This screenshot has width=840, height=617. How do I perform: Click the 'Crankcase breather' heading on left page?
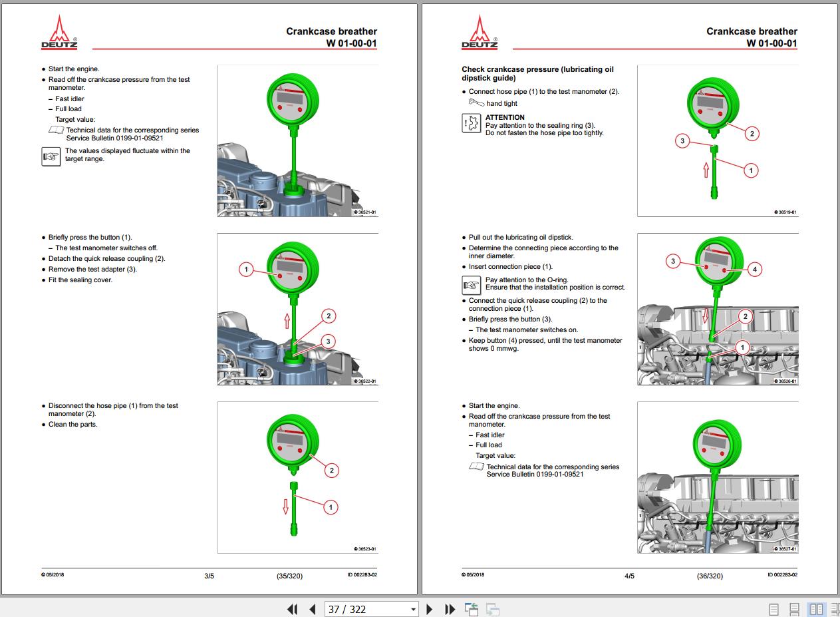click(x=331, y=31)
